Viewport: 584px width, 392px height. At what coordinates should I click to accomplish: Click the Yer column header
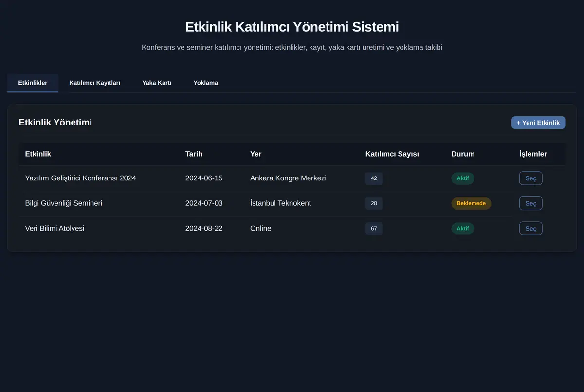[255, 154]
